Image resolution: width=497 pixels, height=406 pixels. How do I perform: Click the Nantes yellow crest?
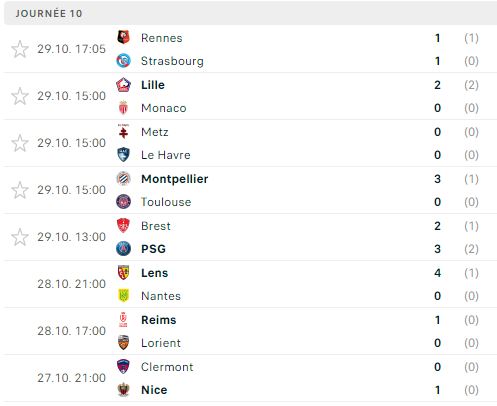coord(123,296)
